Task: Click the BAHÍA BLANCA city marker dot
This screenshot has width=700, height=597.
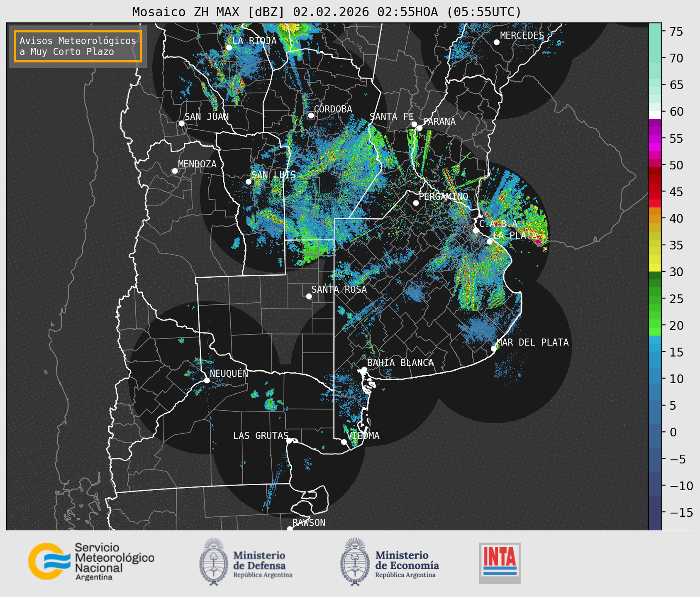Action: point(364,369)
